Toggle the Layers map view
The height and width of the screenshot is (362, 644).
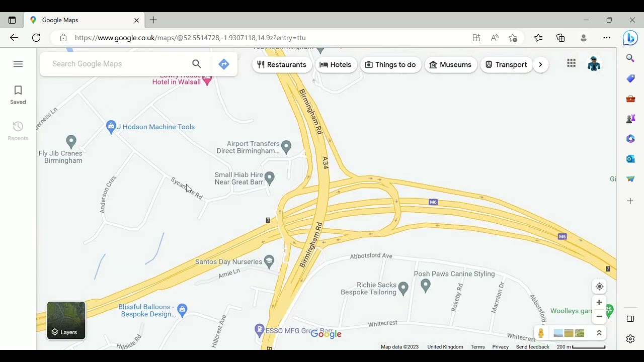tap(66, 320)
